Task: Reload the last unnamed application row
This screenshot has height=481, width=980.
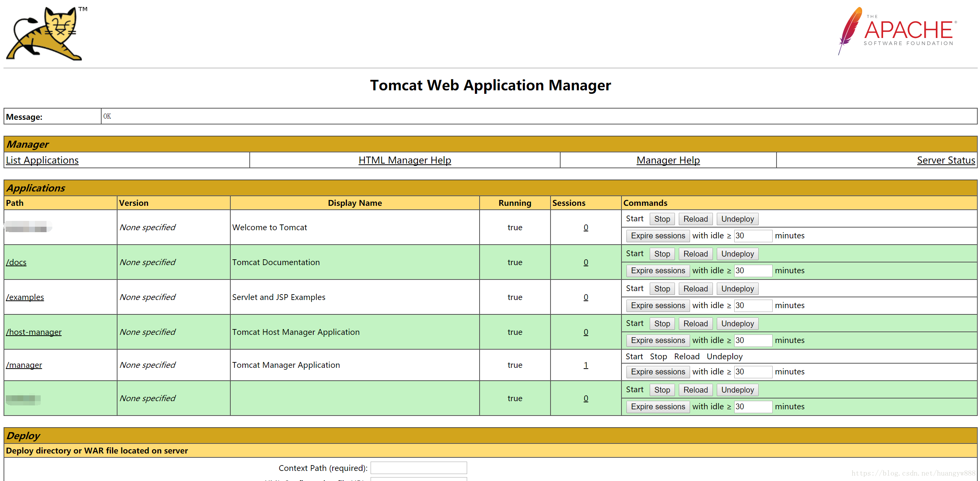Action: pyautogui.click(x=695, y=390)
